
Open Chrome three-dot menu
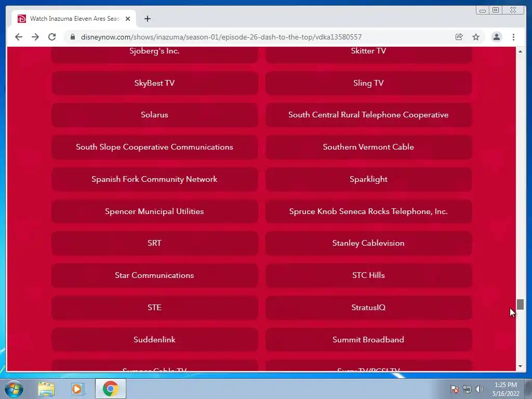pos(513,37)
